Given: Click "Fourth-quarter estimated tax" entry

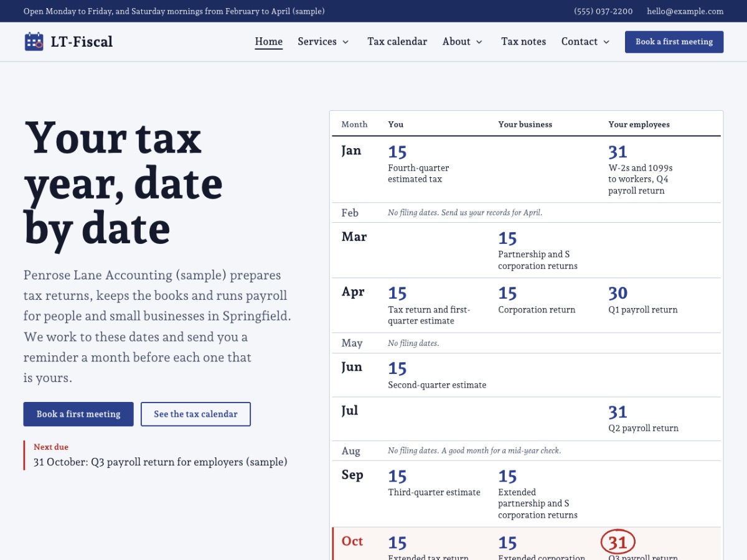Looking at the screenshot, I should [x=418, y=174].
